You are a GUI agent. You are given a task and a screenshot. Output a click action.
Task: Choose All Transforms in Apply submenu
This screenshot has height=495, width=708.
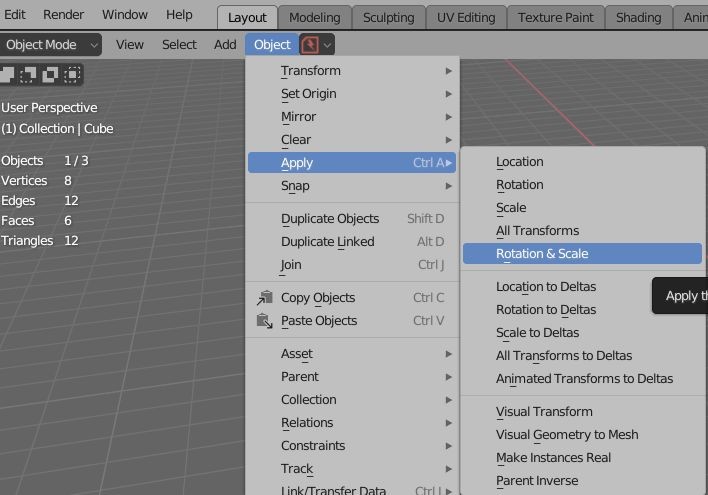[x=582, y=231]
